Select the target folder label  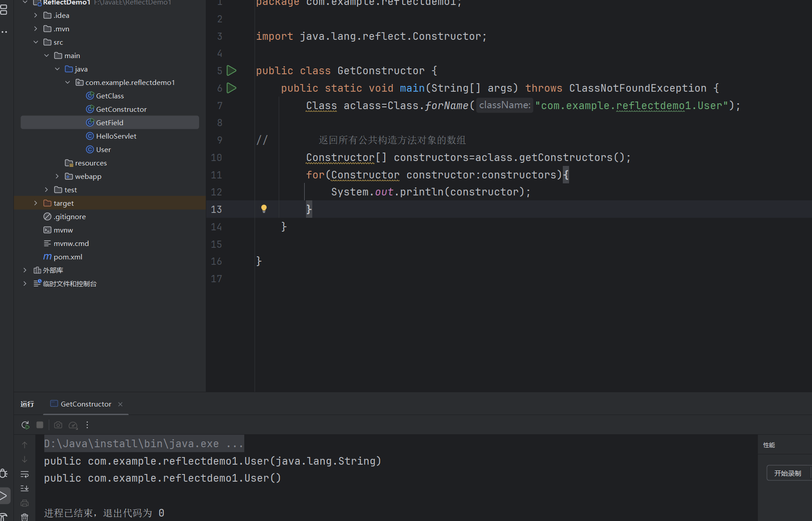[64, 203]
